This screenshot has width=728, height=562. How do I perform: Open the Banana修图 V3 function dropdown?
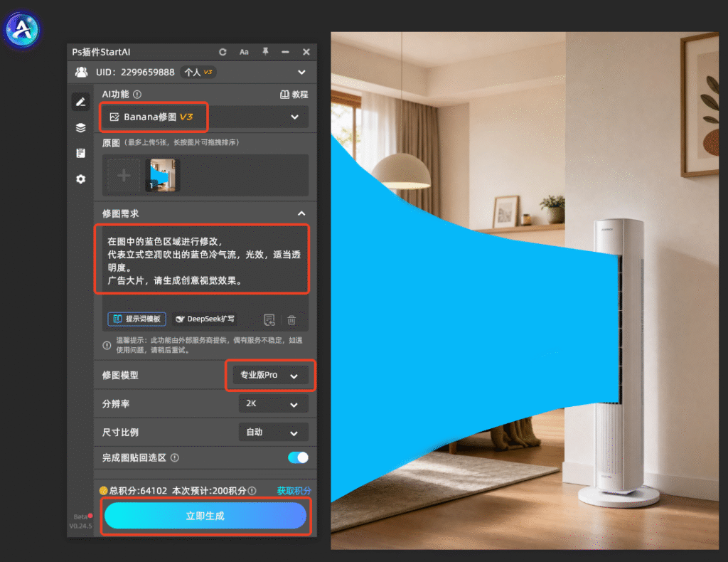[204, 117]
